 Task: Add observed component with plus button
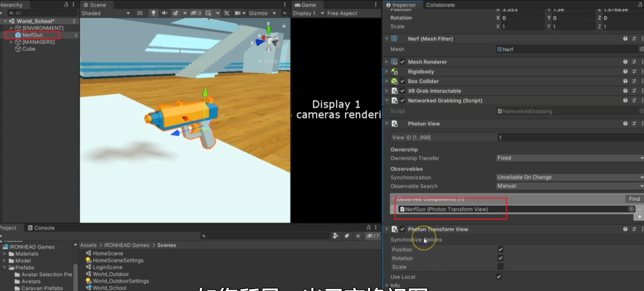[640, 217]
